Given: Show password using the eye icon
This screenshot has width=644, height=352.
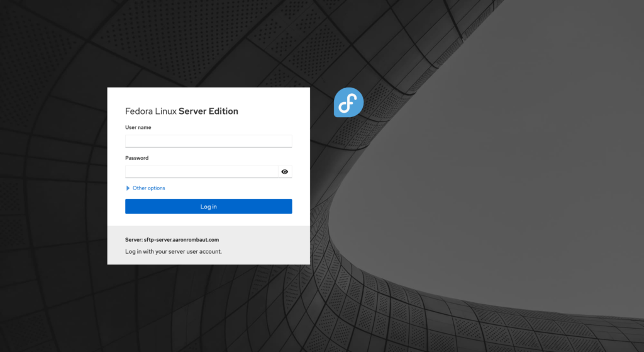Looking at the screenshot, I should (285, 171).
